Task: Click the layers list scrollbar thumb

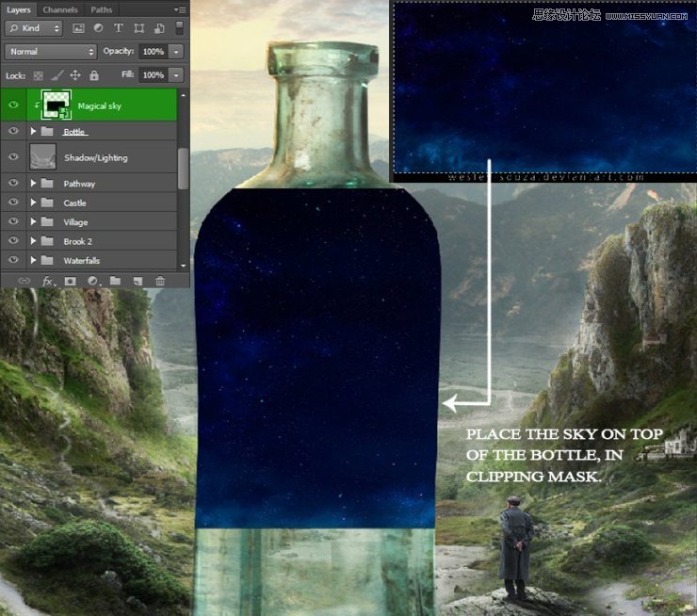Action: (x=183, y=169)
